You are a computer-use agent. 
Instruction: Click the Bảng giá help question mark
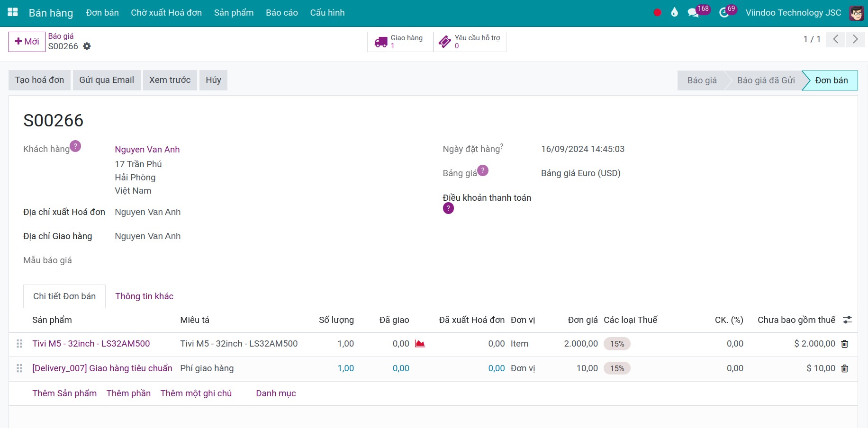coord(483,170)
